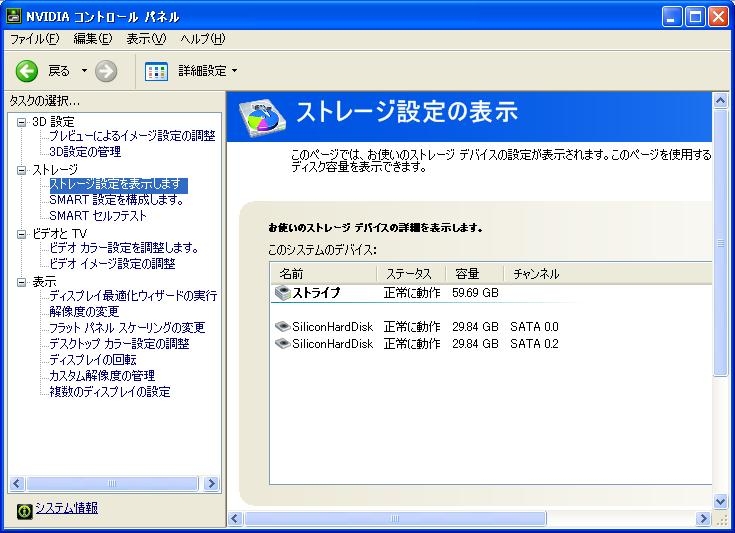Screen dimensions: 735x533
Task: Click the NVIDIA title bar icon
Action: pos(14,16)
